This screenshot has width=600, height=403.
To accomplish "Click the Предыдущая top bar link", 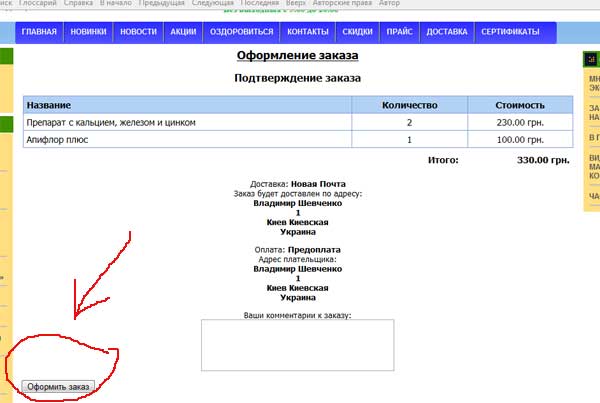I will click(x=161, y=3).
